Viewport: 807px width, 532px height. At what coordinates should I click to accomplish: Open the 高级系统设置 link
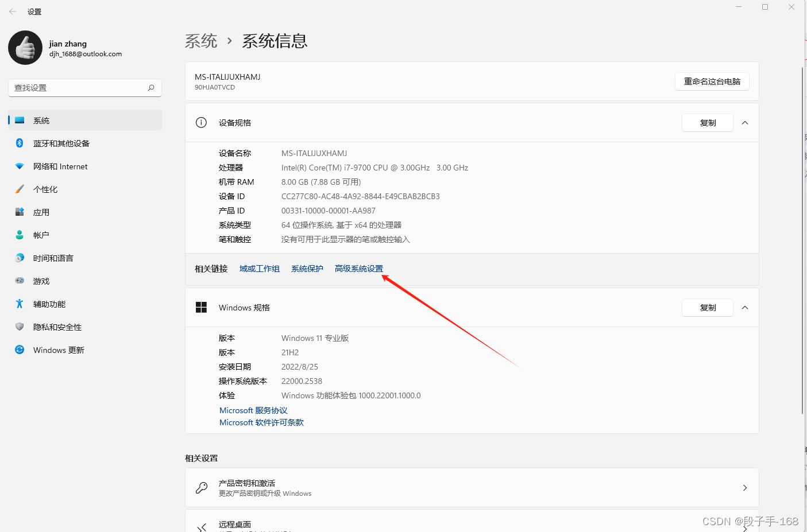[359, 269]
